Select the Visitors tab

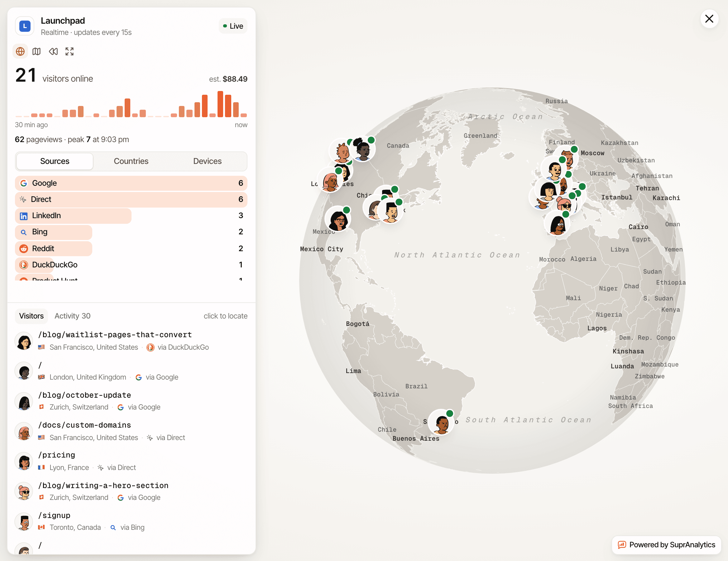pos(31,316)
